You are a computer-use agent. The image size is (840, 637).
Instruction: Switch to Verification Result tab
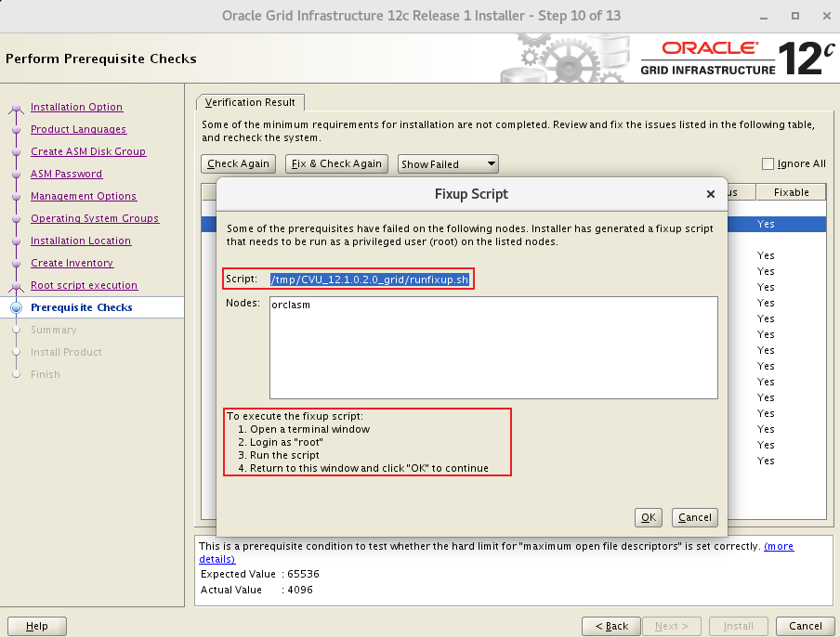[250, 102]
